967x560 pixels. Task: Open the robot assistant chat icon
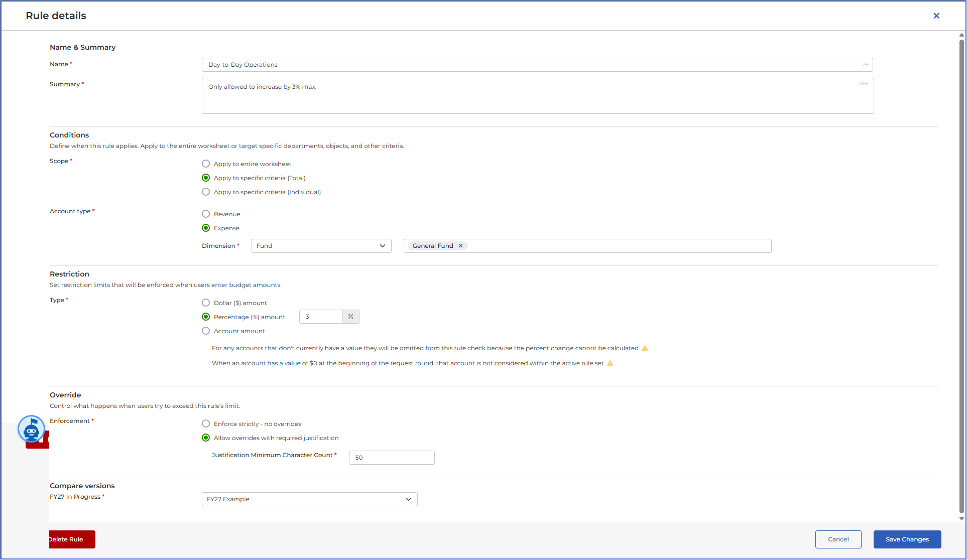coord(31,429)
